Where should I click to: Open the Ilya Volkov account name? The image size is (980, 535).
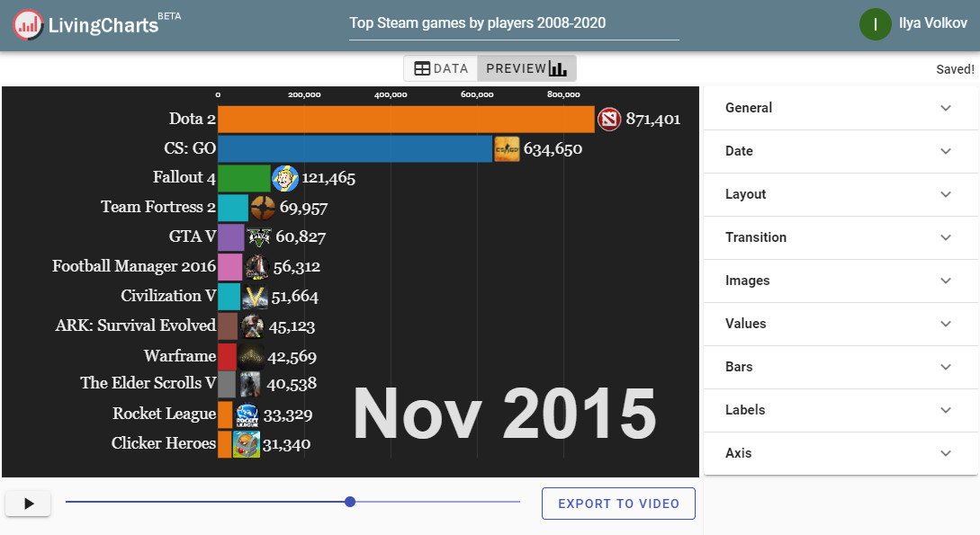[x=932, y=23]
